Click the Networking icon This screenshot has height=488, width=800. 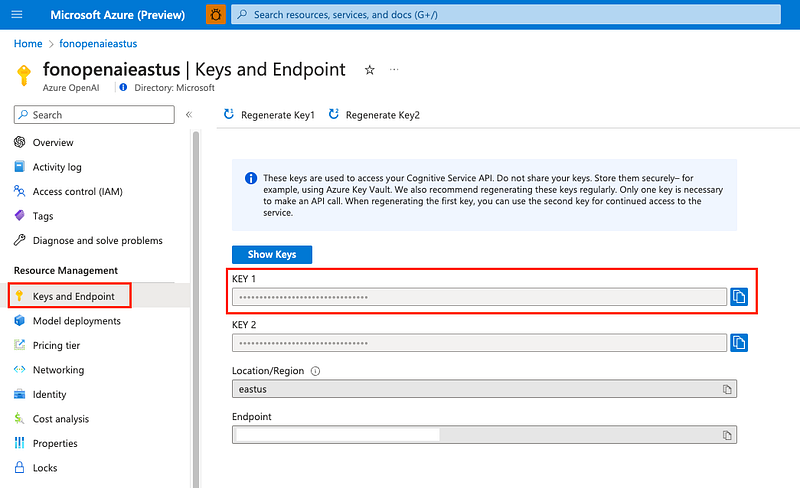pos(19,370)
